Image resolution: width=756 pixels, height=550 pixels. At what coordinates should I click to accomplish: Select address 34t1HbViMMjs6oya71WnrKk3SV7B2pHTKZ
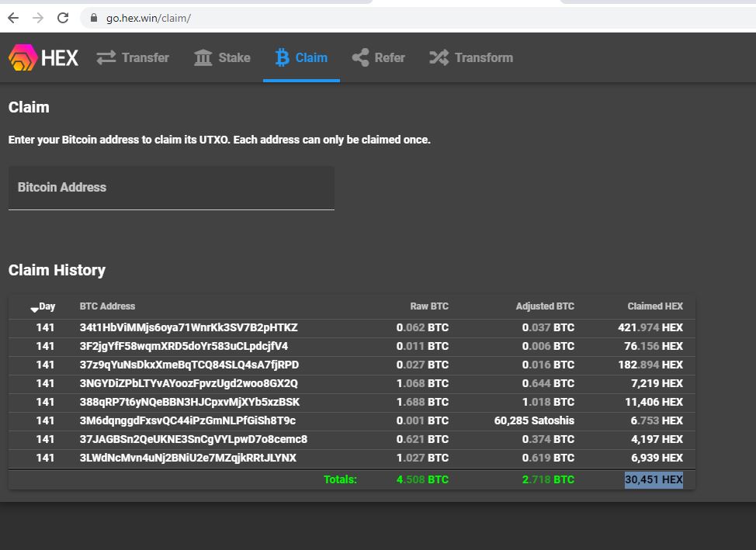click(x=189, y=328)
